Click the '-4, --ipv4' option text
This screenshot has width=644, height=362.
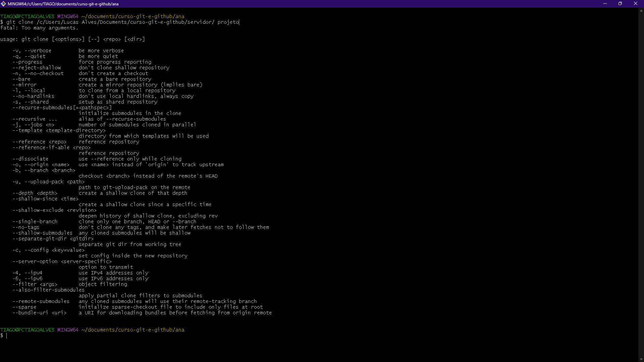(x=28, y=273)
